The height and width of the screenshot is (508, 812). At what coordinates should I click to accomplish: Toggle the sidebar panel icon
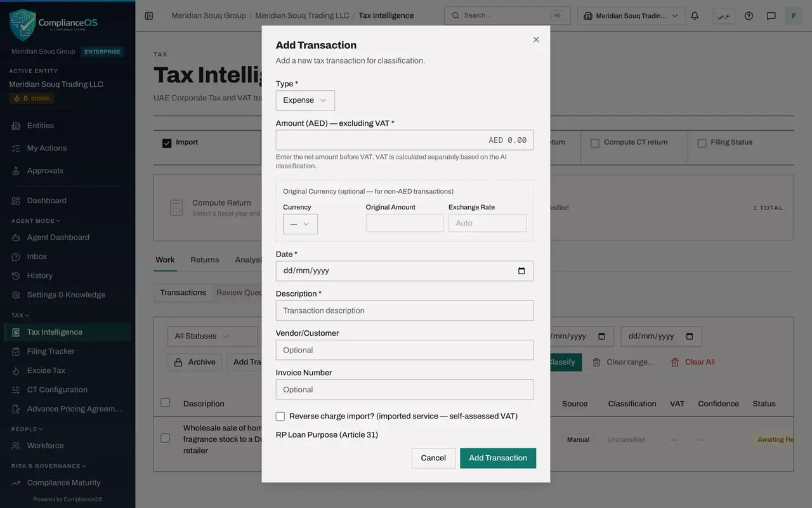148,16
